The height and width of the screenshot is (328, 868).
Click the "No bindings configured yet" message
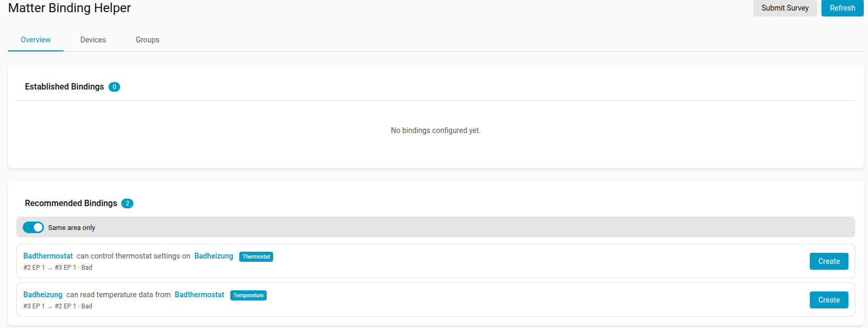[436, 130]
